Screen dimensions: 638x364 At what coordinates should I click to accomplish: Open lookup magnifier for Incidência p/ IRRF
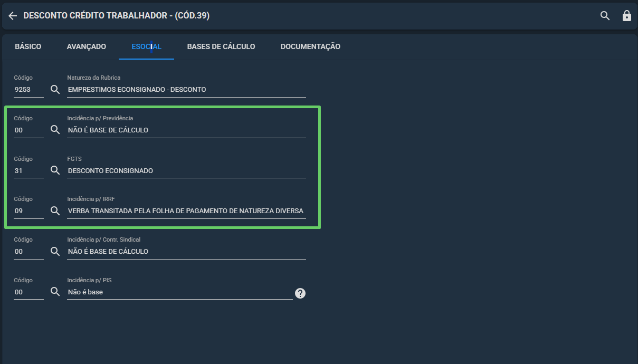[x=55, y=210]
